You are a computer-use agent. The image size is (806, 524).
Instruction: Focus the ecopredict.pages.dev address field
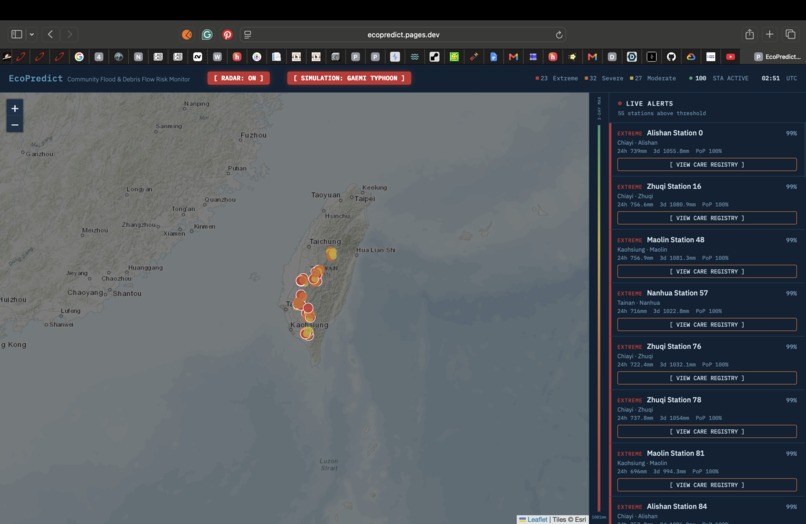403,34
